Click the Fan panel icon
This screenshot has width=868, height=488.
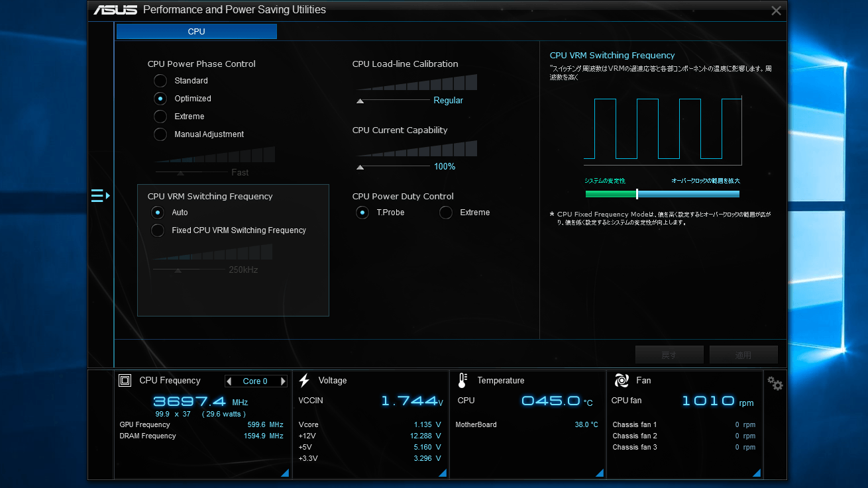click(x=622, y=380)
